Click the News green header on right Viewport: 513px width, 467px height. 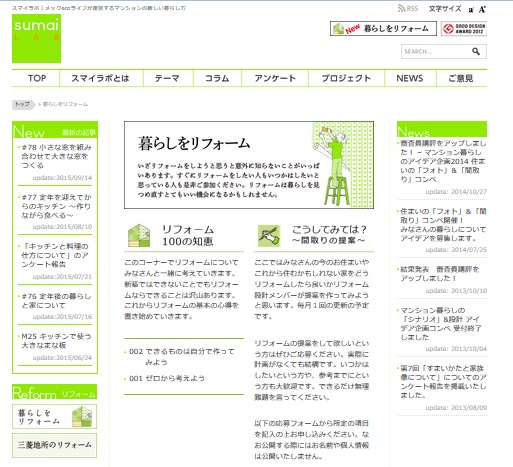pyautogui.click(x=442, y=129)
